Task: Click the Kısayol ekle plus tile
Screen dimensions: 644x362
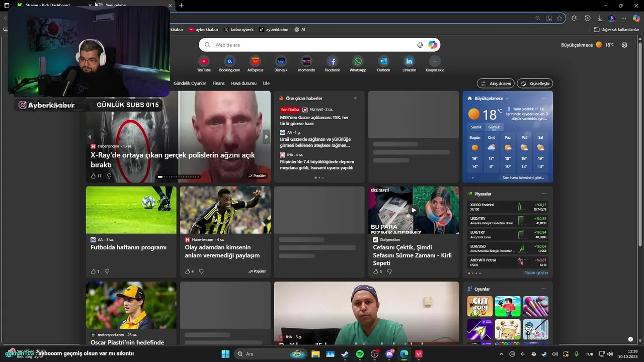Action: coord(435,61)
